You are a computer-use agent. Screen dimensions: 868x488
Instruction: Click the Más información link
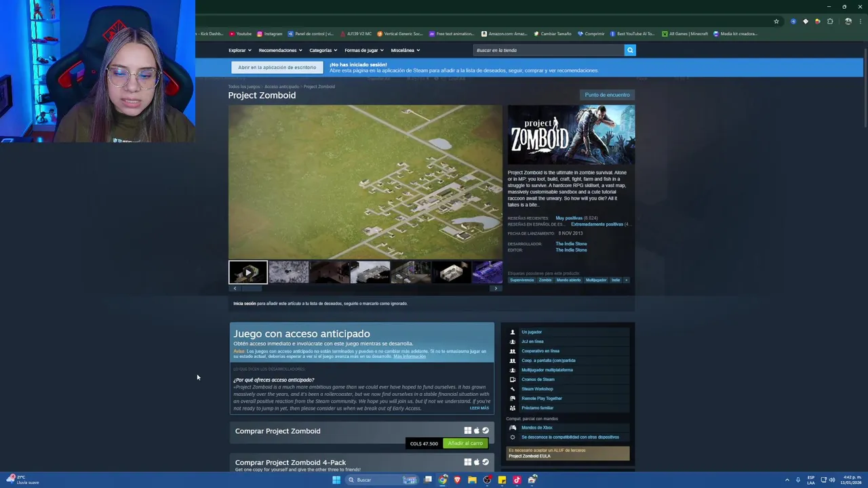(410, 357)
